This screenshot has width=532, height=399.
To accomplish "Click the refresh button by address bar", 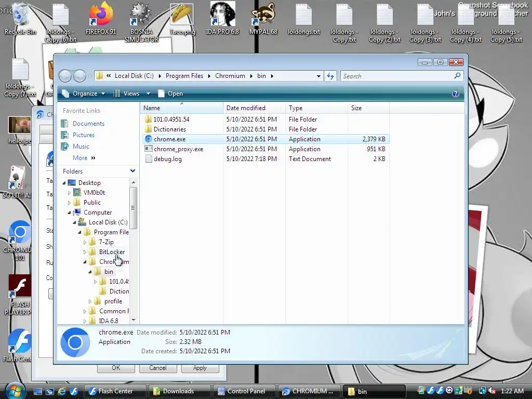I will click(330, 76).
